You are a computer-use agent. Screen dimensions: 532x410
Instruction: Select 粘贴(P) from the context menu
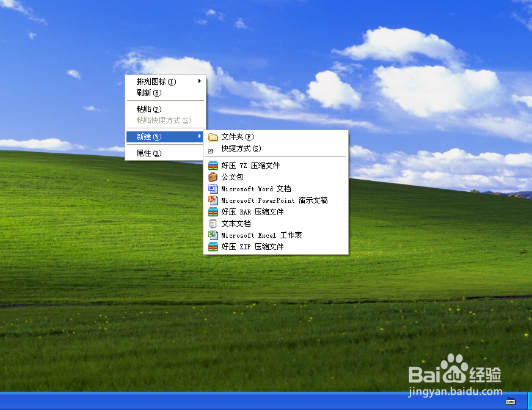pyautogui.click(x=166, y=109)
